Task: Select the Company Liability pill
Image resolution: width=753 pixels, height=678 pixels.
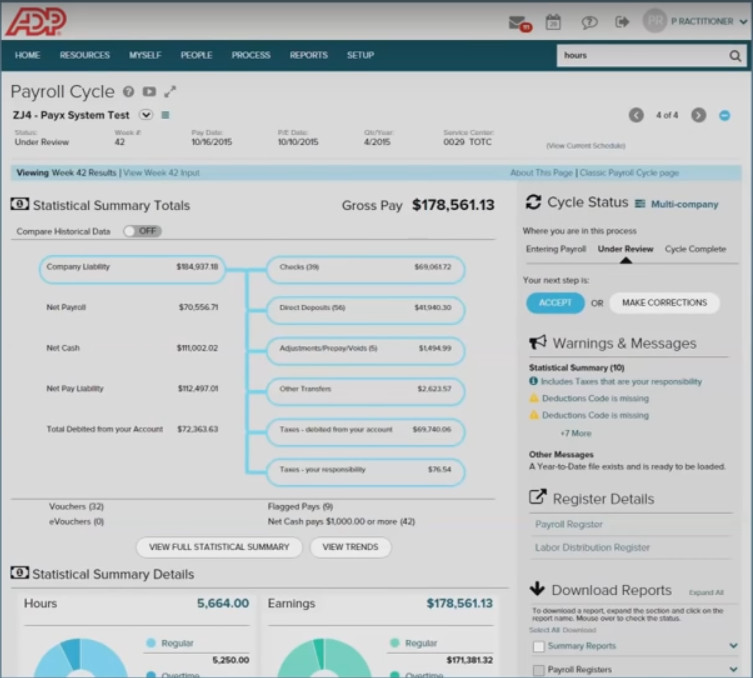Action: tap(132, 269)
